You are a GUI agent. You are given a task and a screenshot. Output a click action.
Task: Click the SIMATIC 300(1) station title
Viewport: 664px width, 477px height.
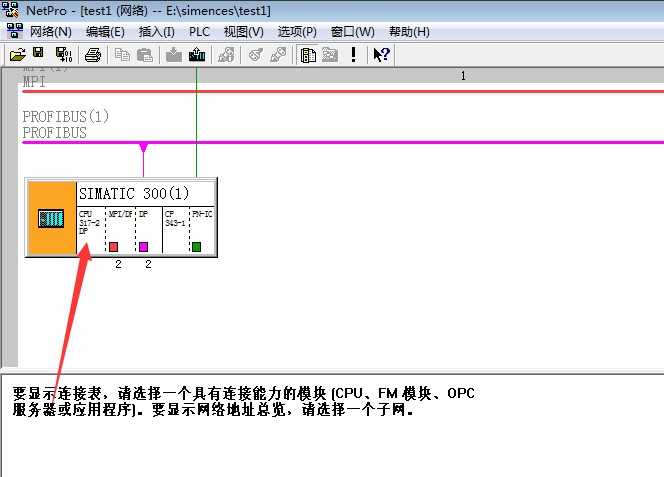pyautogui.click(x=134, y=194)
